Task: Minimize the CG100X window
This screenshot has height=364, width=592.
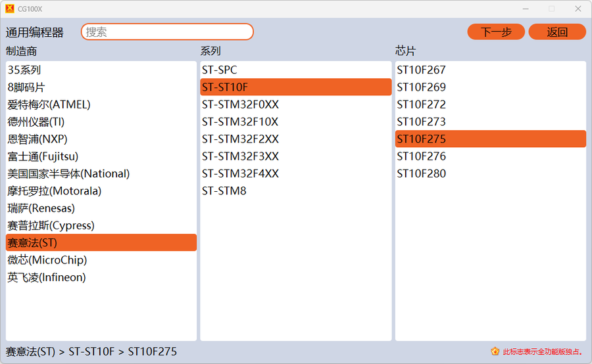Action: [x=526, y=9]
